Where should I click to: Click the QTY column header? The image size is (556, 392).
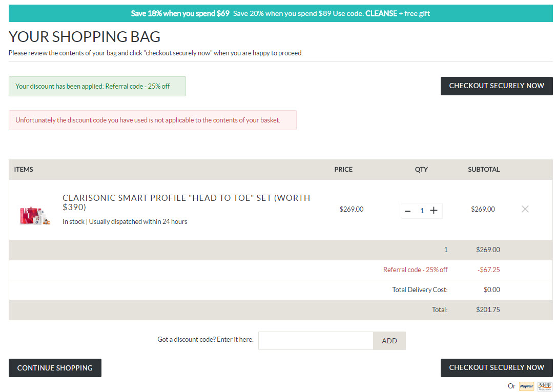coord(421,170)
